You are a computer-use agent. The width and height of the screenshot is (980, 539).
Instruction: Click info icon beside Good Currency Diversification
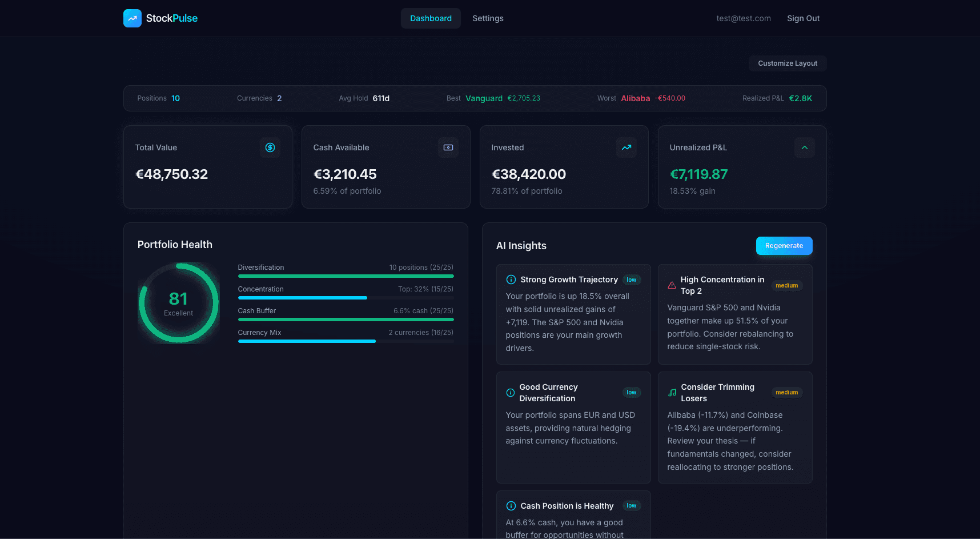[511, 393]
